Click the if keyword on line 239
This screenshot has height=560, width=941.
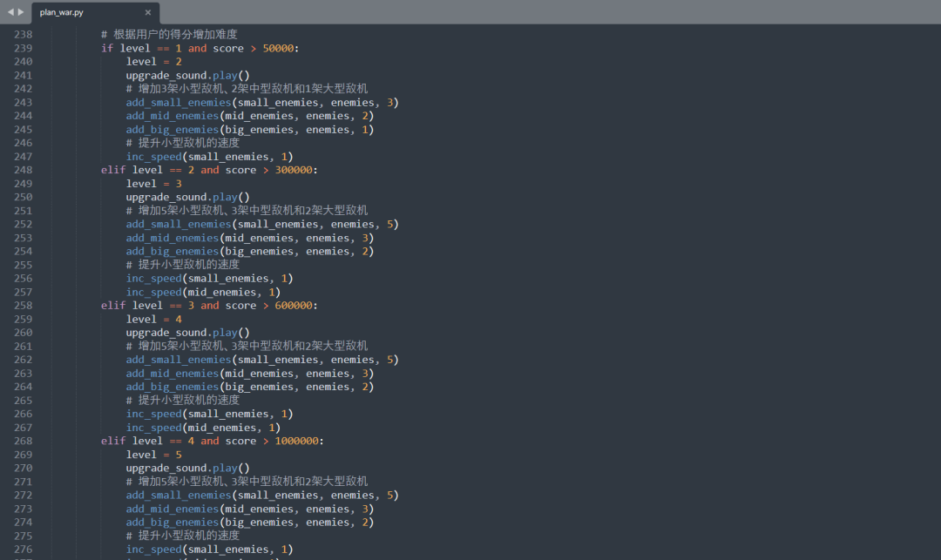(106, 48)
